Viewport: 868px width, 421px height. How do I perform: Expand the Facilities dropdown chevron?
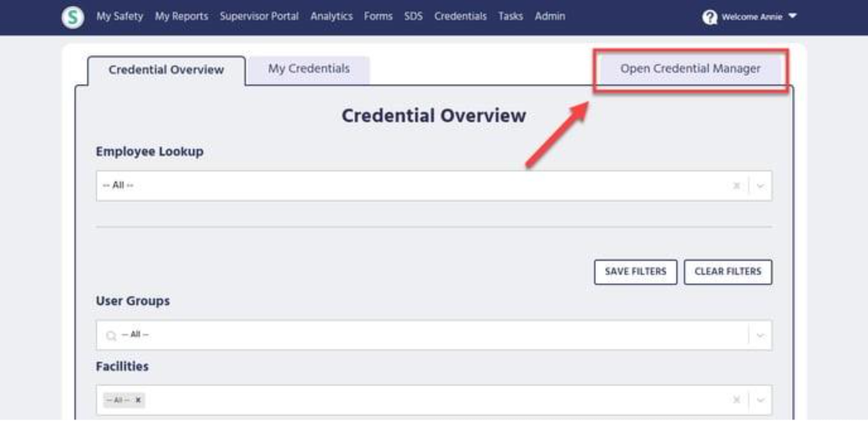(x=760, y=400)
